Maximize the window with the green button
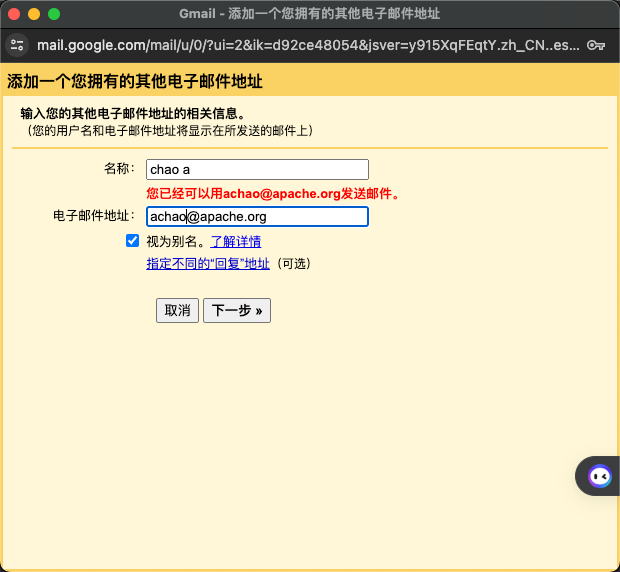This screenshot has width=620, height=572. (54, 14)
